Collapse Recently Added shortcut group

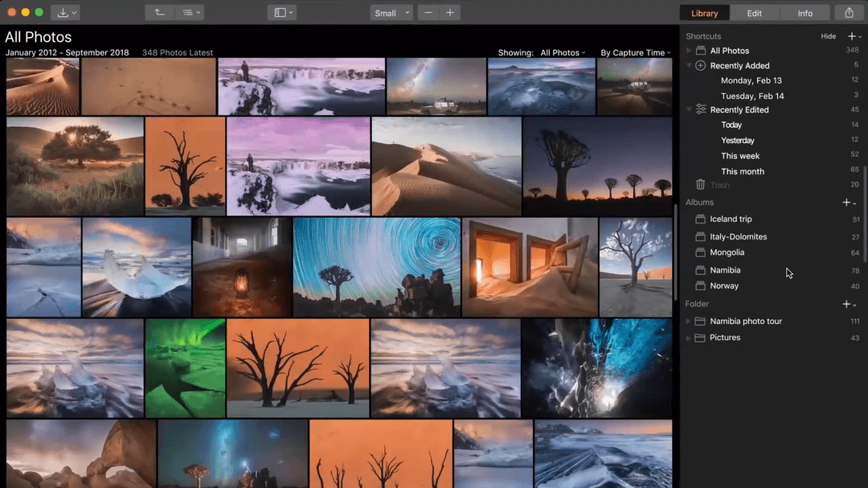pos(688,65)
